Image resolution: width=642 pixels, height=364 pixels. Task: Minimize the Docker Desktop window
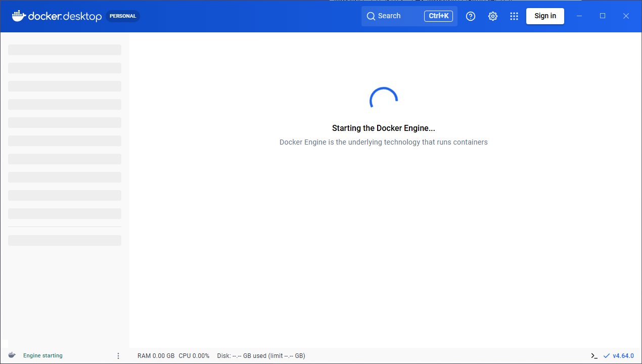(579, 16)
